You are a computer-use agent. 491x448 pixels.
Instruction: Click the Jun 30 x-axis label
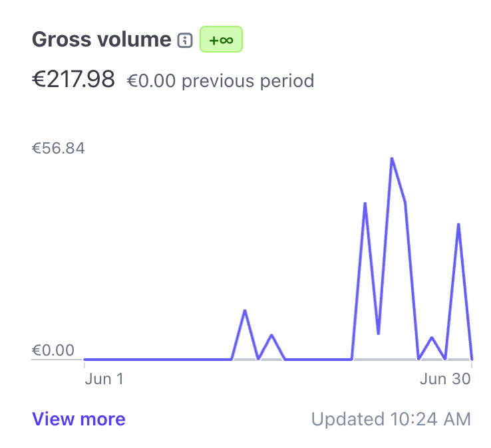click(x=445, y=379)
